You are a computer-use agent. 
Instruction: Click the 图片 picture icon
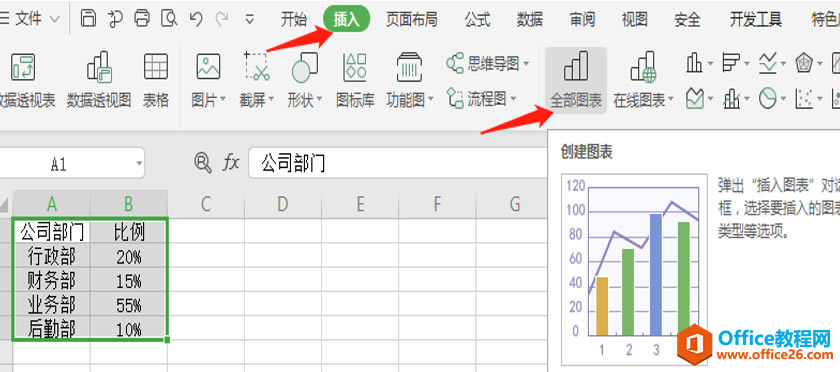(208, 66)
